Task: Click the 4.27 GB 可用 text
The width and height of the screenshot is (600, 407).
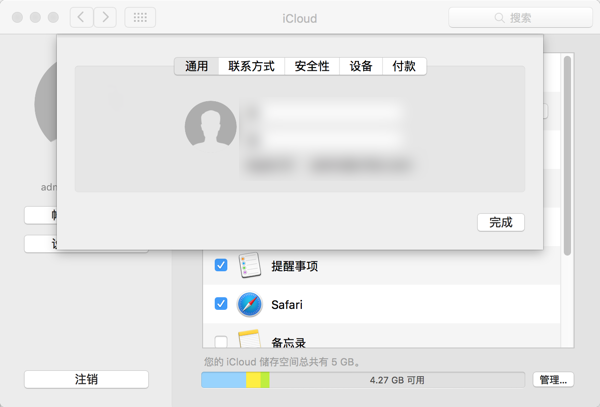Action: click(x=397, y=380)
